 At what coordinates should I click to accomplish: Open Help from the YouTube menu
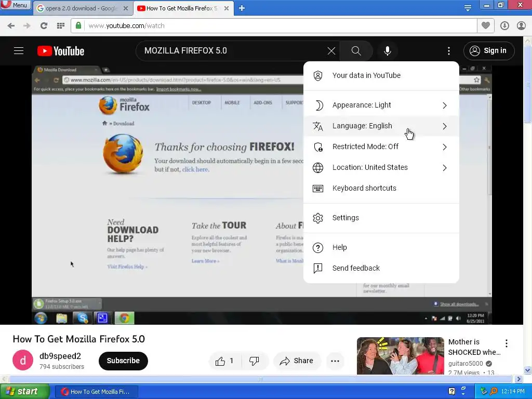[381, 247]
